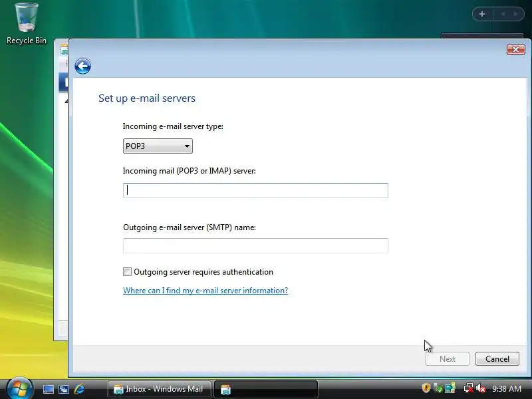Click the incoming mail server input field
This screenshot has width=532, height=399.
255,190
